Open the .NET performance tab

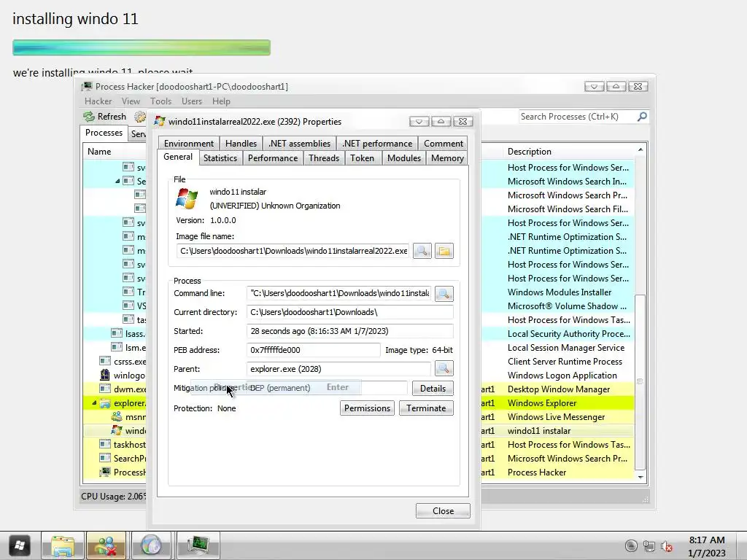point(377,144)
